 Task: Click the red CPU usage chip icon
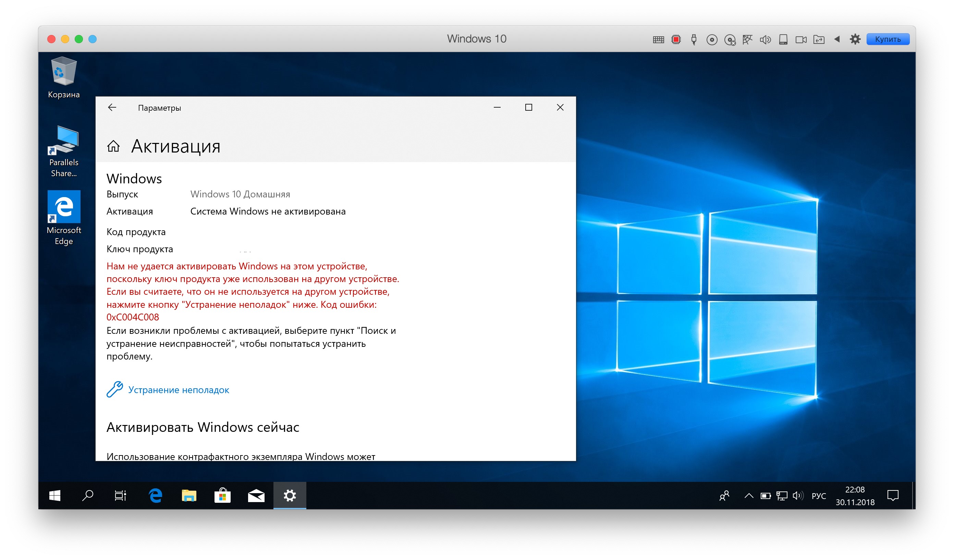tap(676, 39)
